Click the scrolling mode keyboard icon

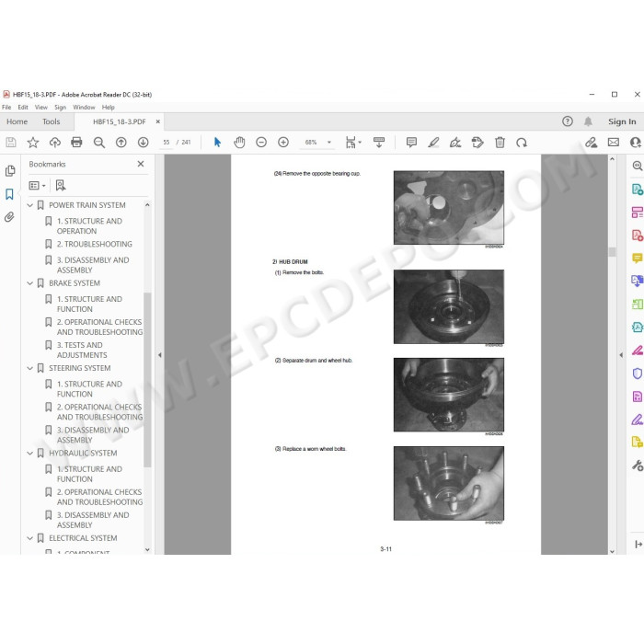tap(379, 143)
